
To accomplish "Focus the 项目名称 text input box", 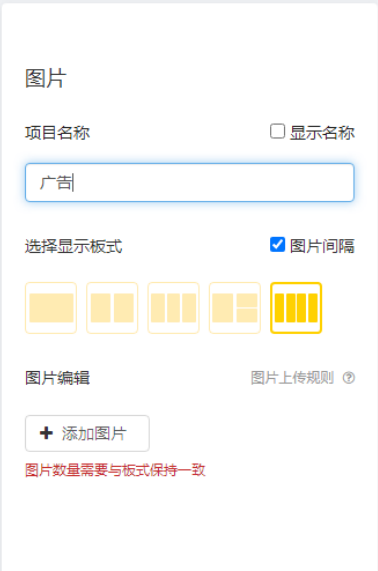I will (189, 182).
